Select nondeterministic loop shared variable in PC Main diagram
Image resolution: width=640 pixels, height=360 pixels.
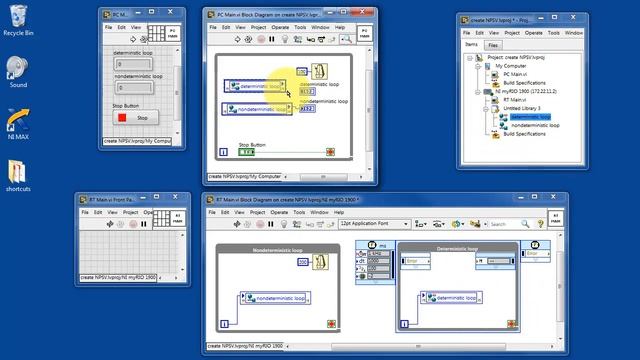pyautogui.click(x=257, y=109)
